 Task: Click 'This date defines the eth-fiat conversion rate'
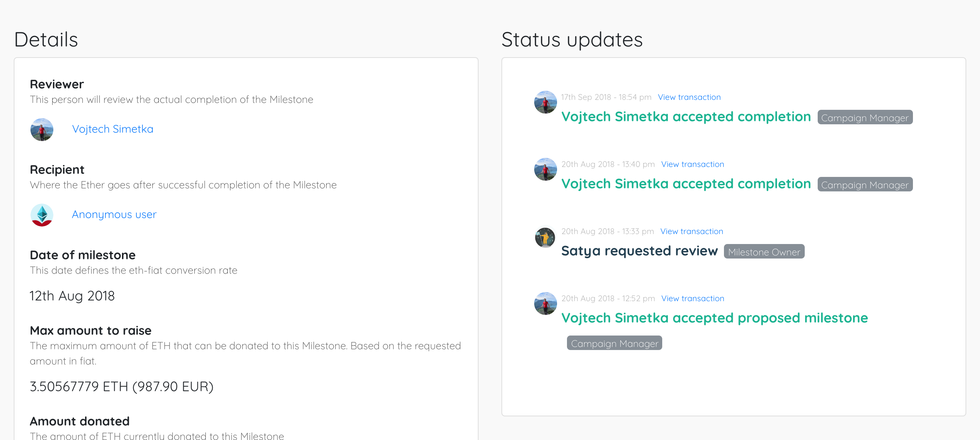pyautogui.click(x=133, y=270)
